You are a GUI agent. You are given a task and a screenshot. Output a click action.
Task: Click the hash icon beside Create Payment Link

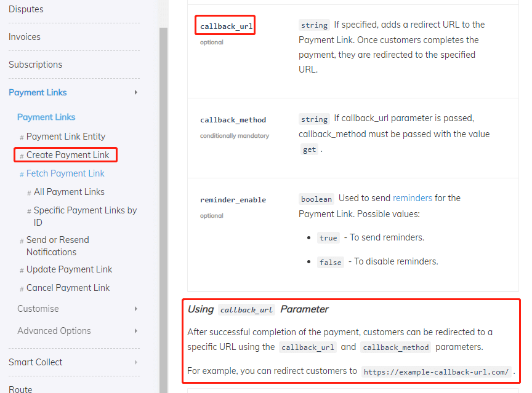[22, 156]
